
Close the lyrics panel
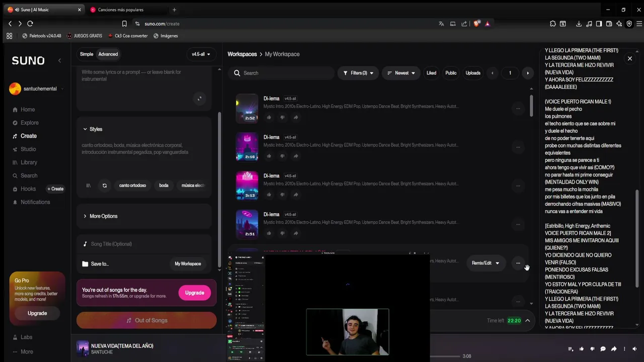[629, 58]
